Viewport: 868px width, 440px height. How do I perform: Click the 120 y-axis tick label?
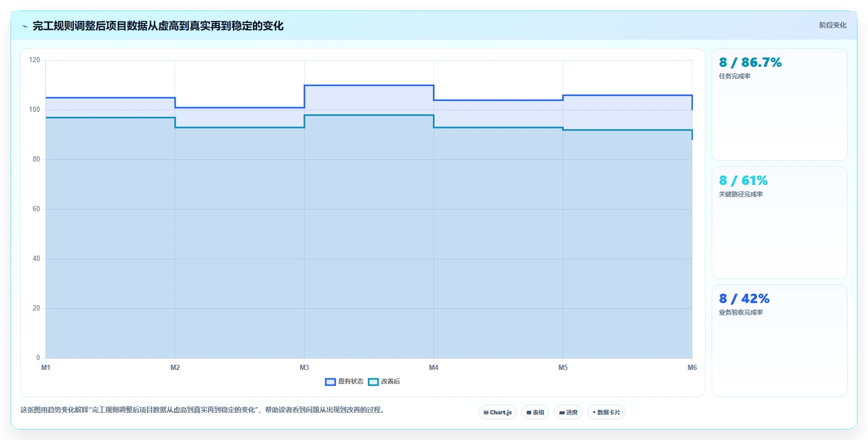click(35, 60)
